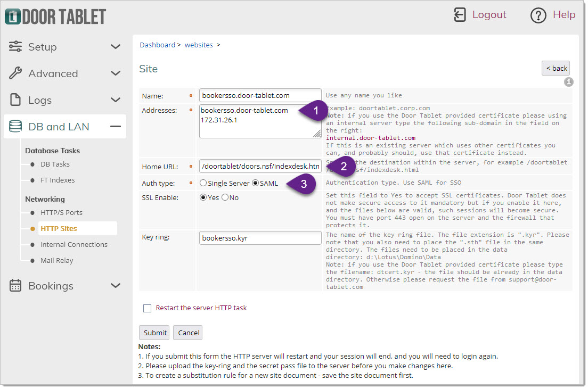
Task: Follow the websites breadcrumb link
Action: 199,45
